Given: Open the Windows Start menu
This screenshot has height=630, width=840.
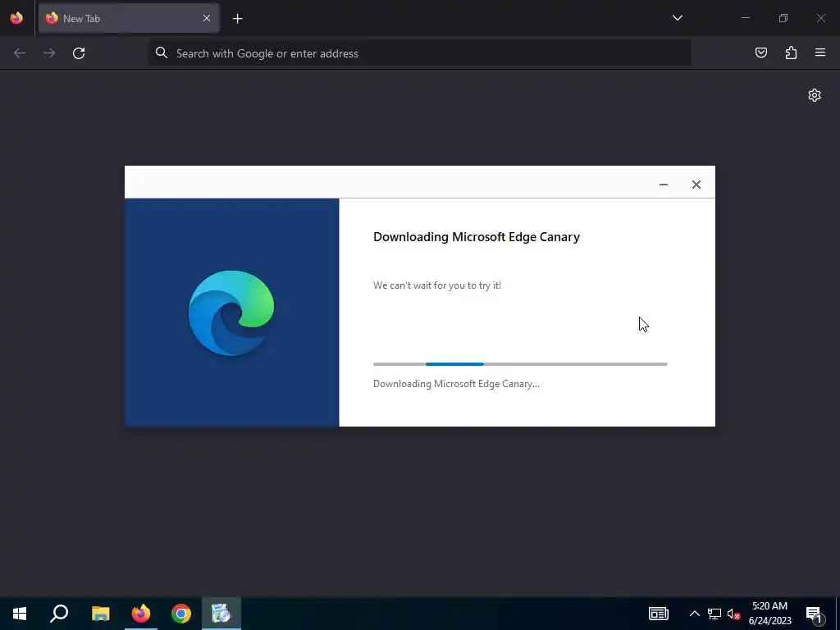Looking at the screenshot, I should [20, 614].
